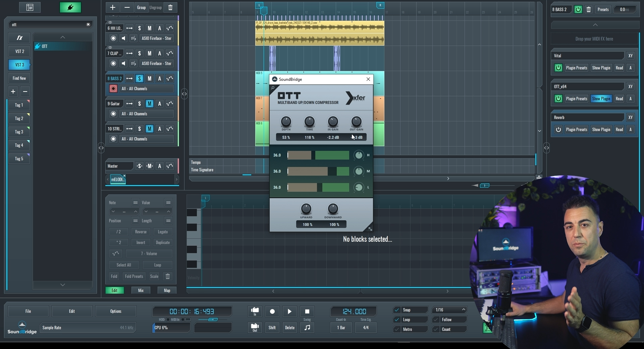Adjust the OTT DEPTH knob
This screenshot has height=349, width=644.
[x=286, y=121]
